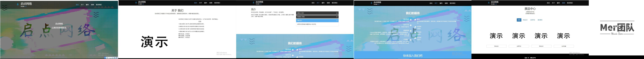Click the 启点网络 water-drop logo on hero banner page

18,4
